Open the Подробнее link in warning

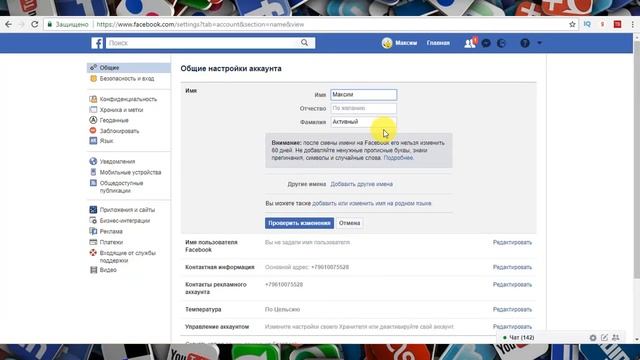point(398,158)
